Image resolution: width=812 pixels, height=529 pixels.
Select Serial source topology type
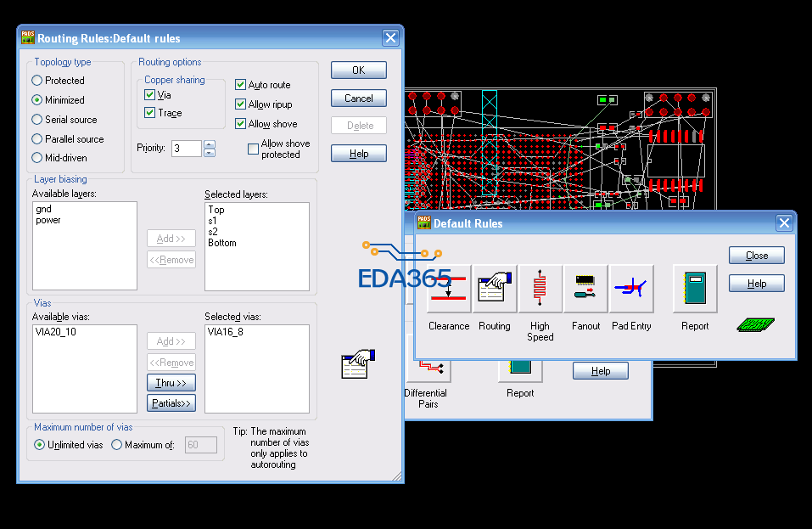pos(36,120)
